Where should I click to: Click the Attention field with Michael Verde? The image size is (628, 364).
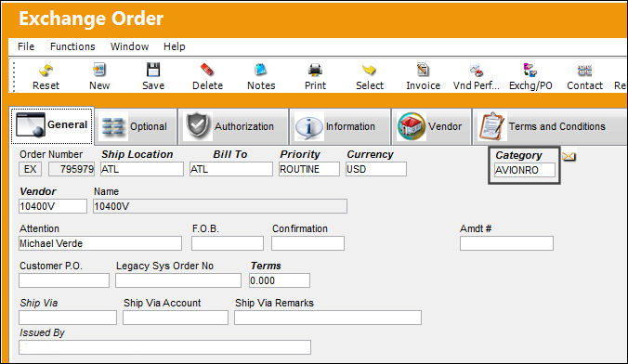click(x=100, y=243)
